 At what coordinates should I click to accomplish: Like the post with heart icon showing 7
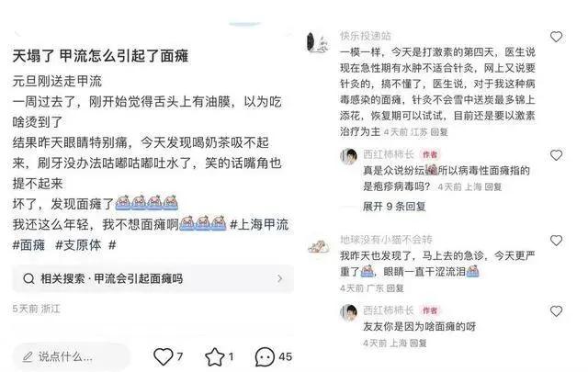coord(164,356)
